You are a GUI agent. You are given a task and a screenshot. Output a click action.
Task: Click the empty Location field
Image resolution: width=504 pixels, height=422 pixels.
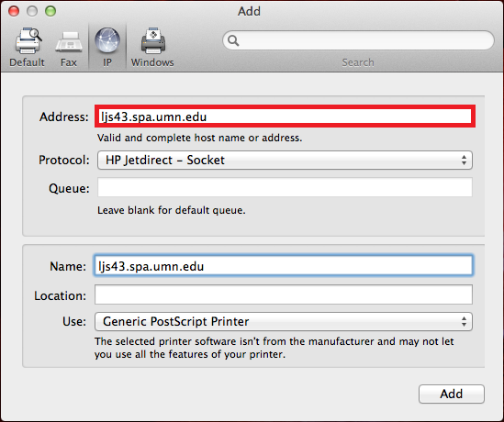pyautogui.click(x=284, y=294)
